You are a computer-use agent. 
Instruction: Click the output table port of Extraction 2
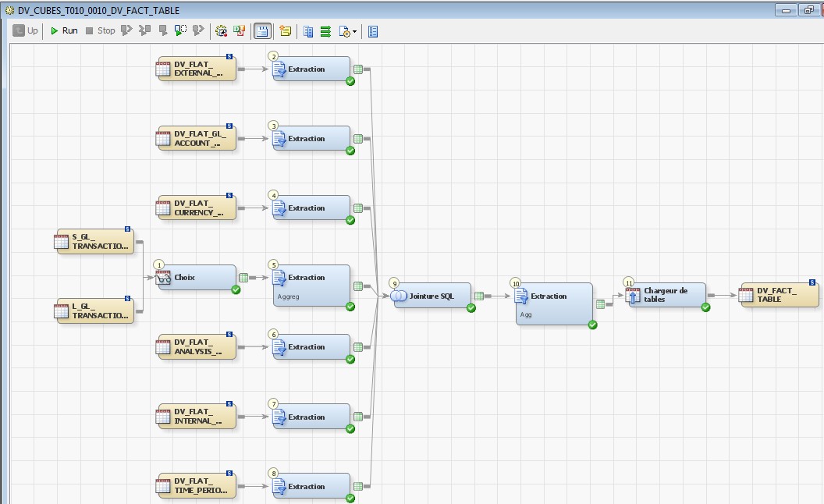pos(358,69)
